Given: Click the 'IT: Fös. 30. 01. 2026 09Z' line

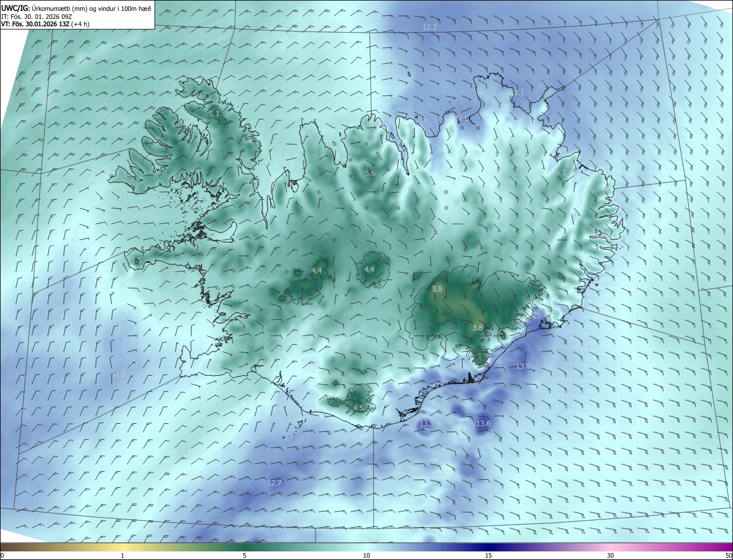Looking at the screenshot, I should (x=36, y=17).
